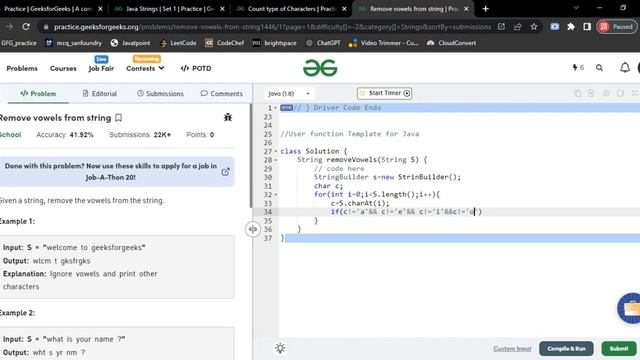Open the Submissions tab

tap(160, 93)
